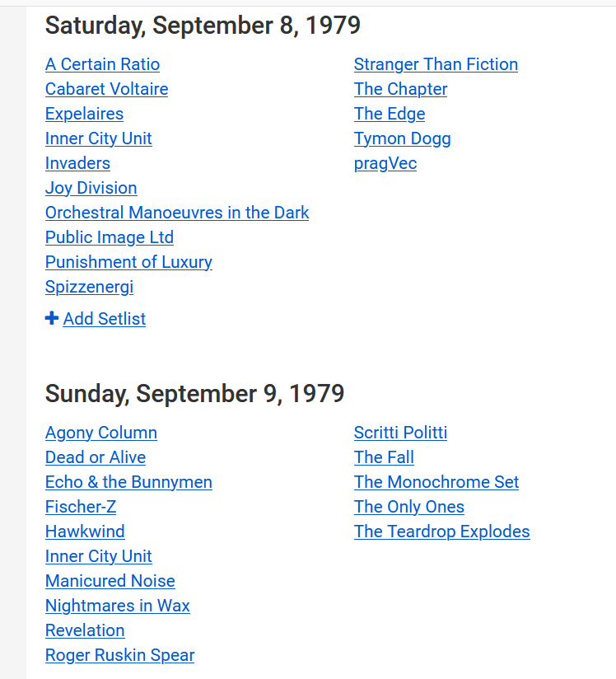Go to Hawkwind artist page
616x679 pixels.
point(86,531)
